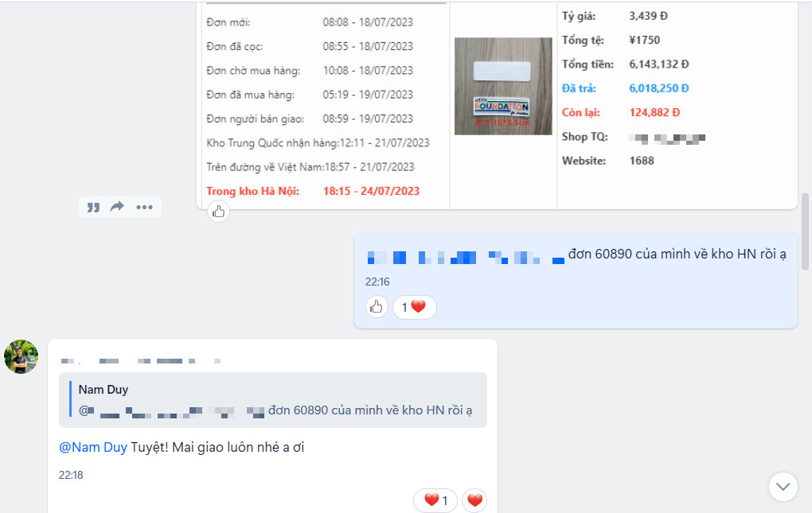The height and width of the screenshot is (513, 812).
Task: View heart reaction count on the 22:18 reply
Action: pos(435,500)
